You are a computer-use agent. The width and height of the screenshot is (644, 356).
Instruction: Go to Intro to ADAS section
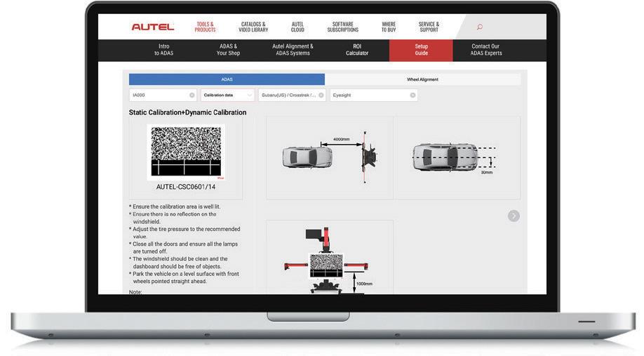164,50
